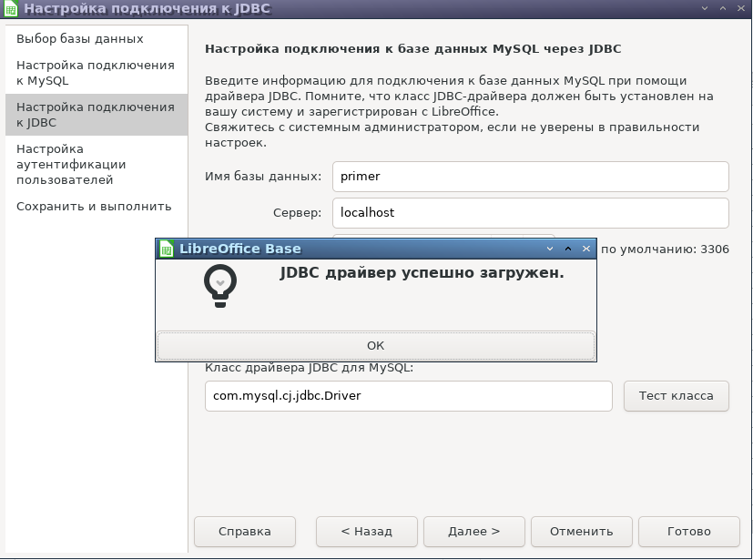Confirm the JDBC driver message with OK
753x560 pixels.
coord(375,345)
